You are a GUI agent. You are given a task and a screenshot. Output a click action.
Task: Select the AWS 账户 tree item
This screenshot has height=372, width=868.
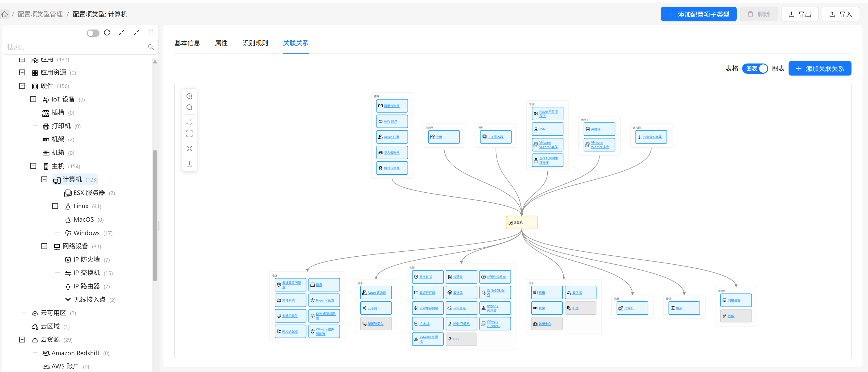[65, 367]
